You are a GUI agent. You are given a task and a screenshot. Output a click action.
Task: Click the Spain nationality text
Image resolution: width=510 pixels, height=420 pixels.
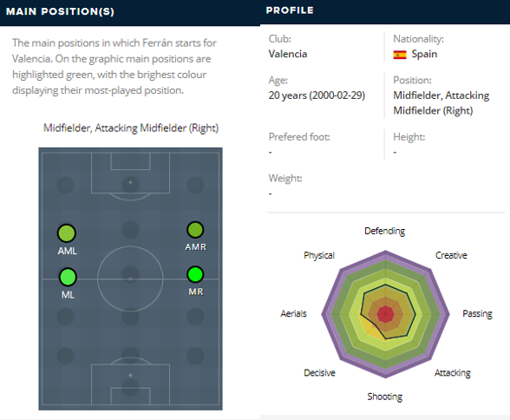(x=424, y=54)
